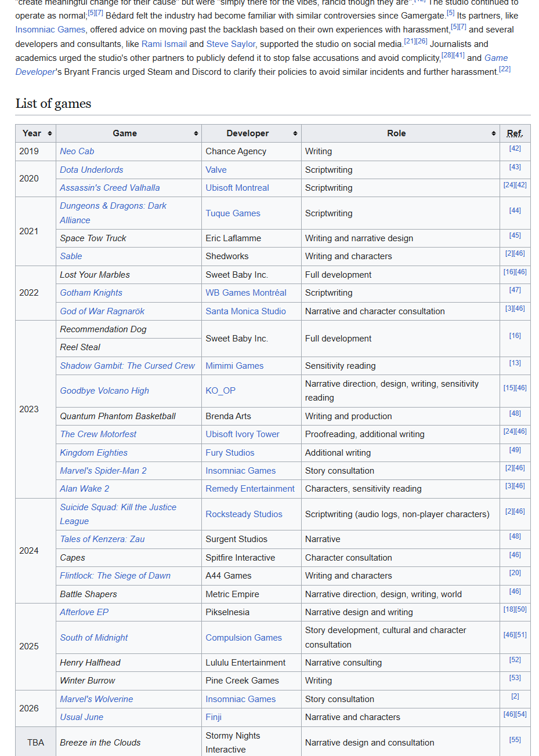
Task: Open reference [47] for Gotham Knights
Action: click(515, 290)
